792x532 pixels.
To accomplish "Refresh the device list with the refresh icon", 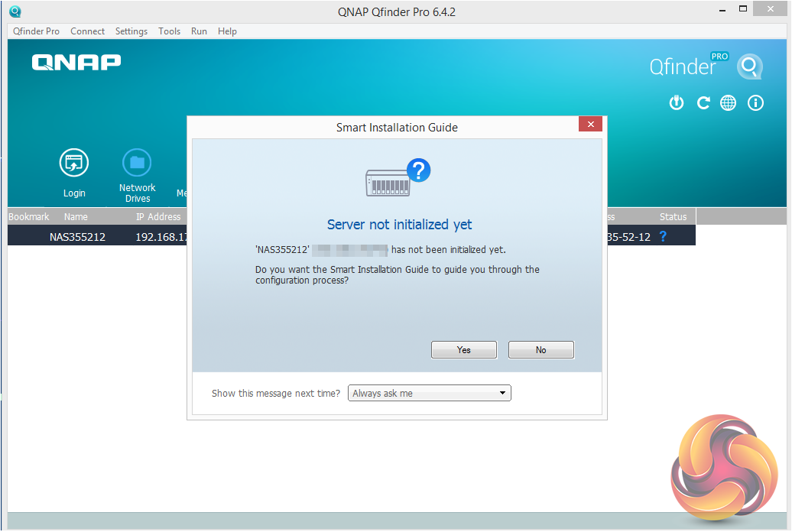I will coord(703,103).
